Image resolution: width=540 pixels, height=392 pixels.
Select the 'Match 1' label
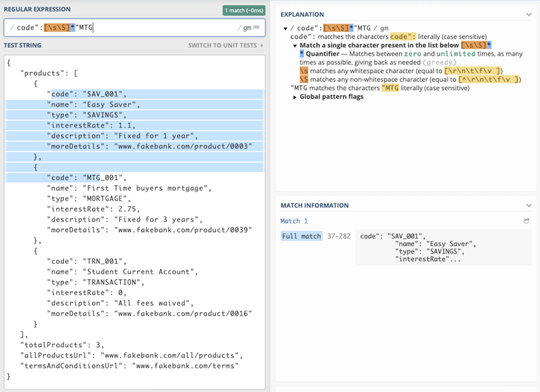[294, 221]
